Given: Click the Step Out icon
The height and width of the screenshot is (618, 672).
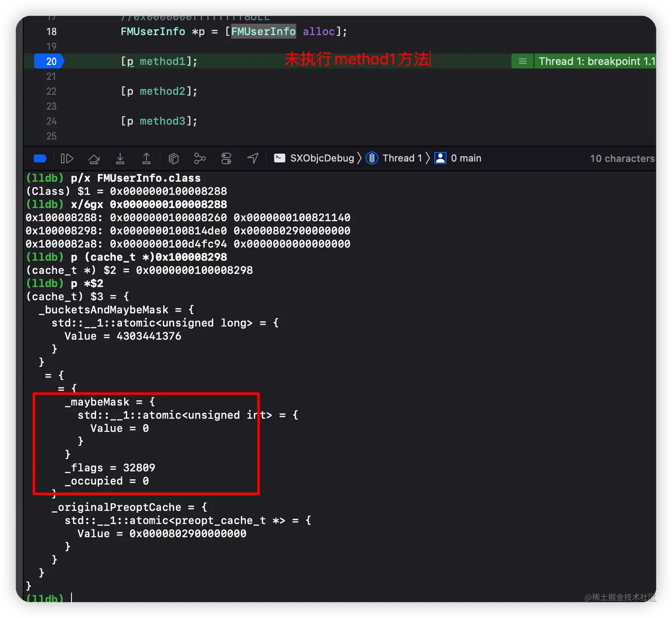Looking at the screenshot, I should 146,159.
